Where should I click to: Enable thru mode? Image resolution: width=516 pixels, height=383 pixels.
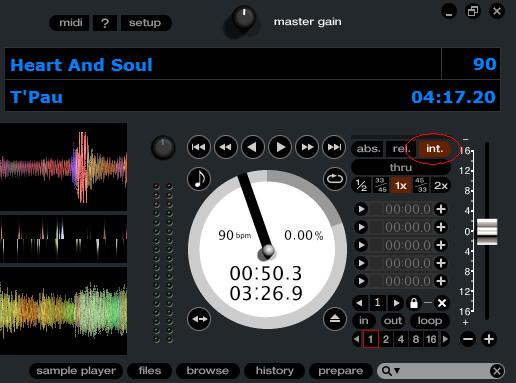point(401,167)
